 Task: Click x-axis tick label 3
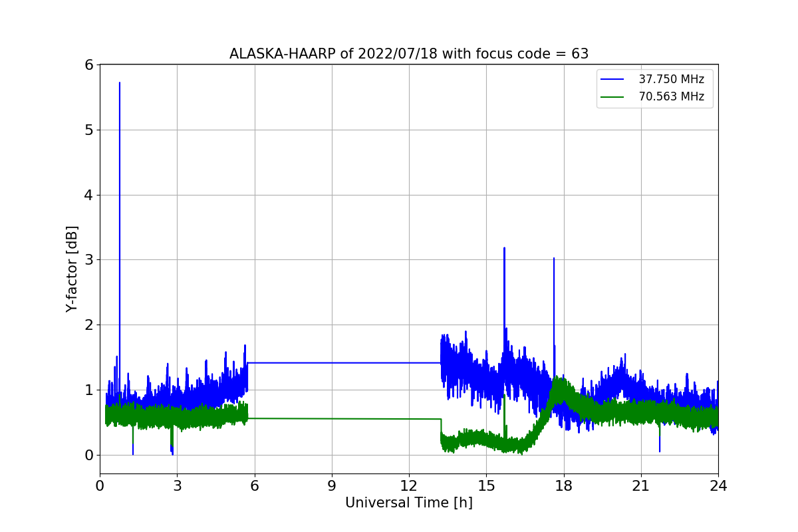tap(177, 486)
